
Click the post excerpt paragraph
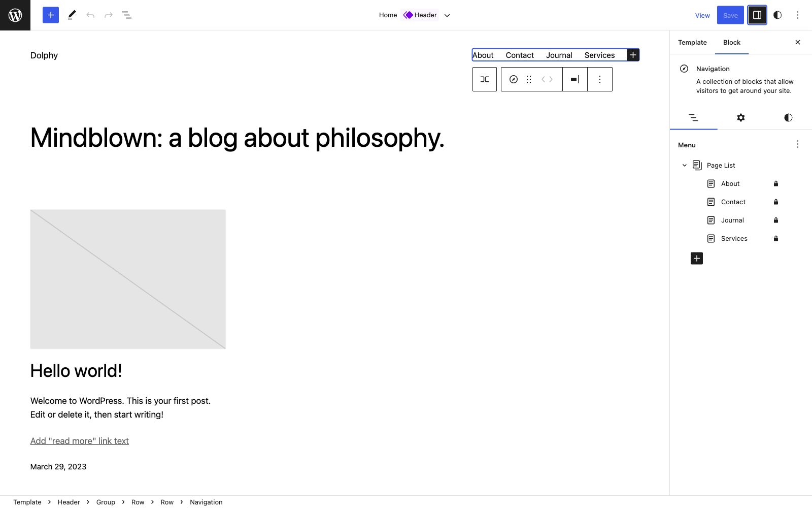121,407
